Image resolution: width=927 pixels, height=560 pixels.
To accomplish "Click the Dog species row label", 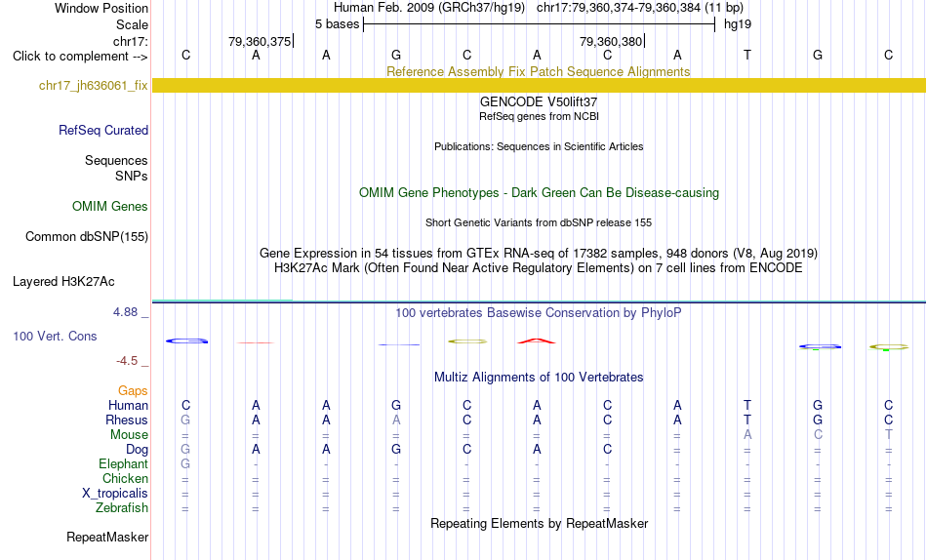I will click(x=137, y=450).
